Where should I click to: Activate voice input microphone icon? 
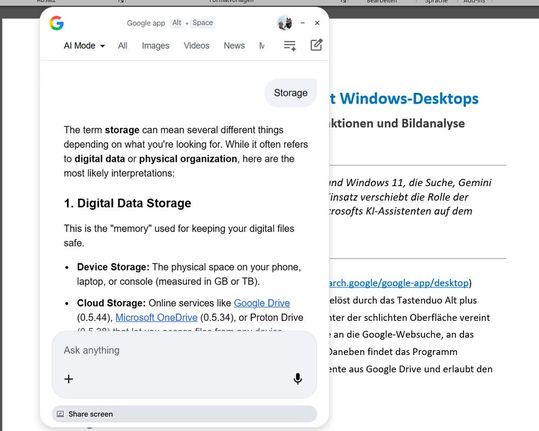click(298, 378)
